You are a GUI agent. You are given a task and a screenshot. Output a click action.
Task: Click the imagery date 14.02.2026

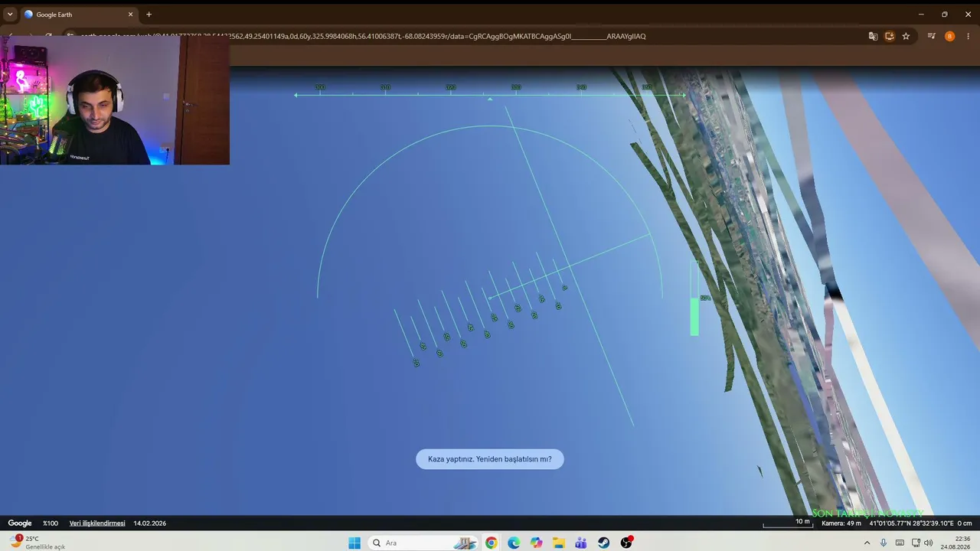[149, 523]
